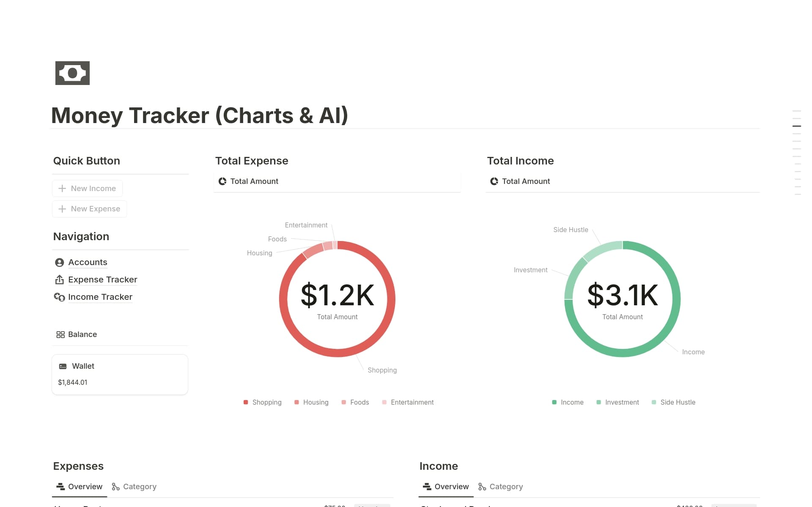
Task: Click the refresh icon beside Income Tracker
Action: (x=59, y=297)
